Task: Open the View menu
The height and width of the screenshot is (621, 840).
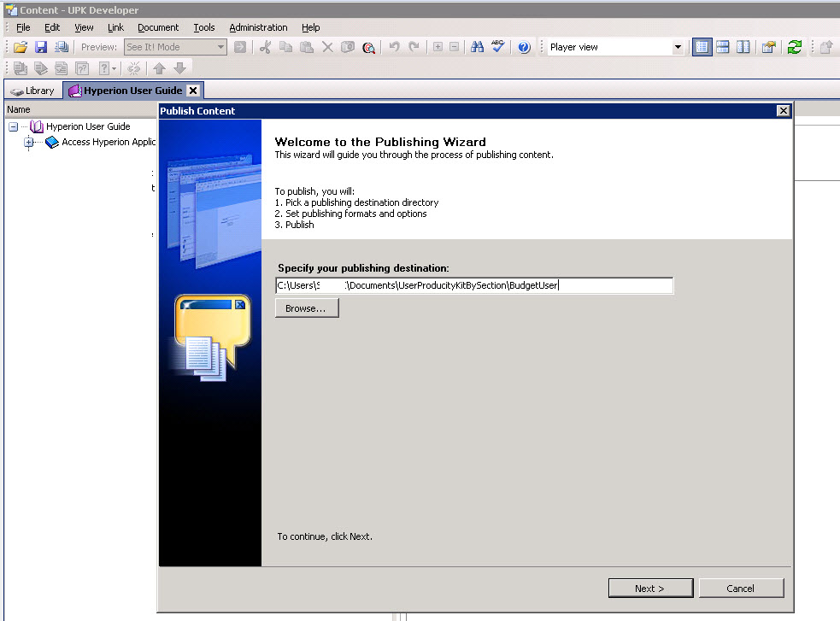Action: tap(84, 27)
